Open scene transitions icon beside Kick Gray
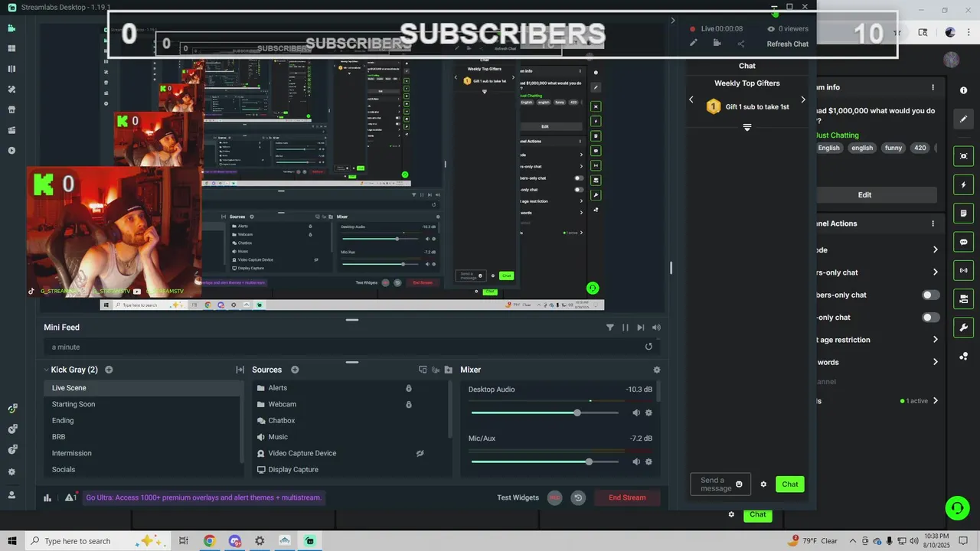 coord(240,370)
